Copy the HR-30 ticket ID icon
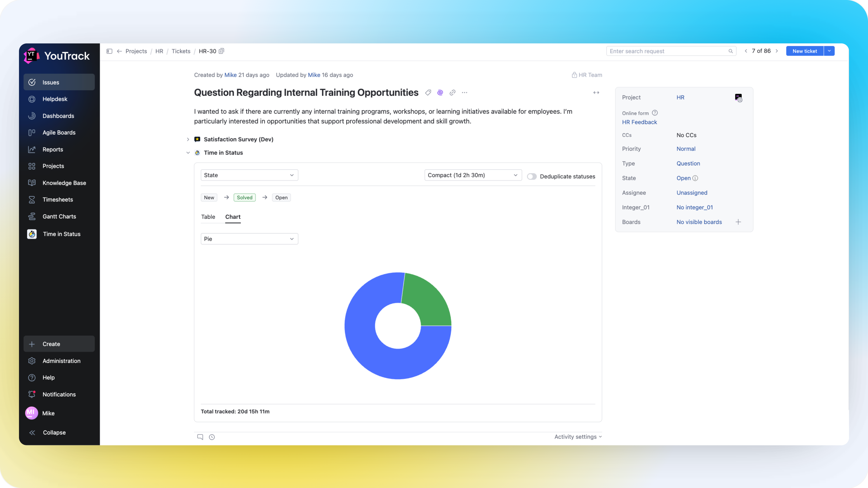Viewport: 868px width, 488px height. [x=221, y=51]
